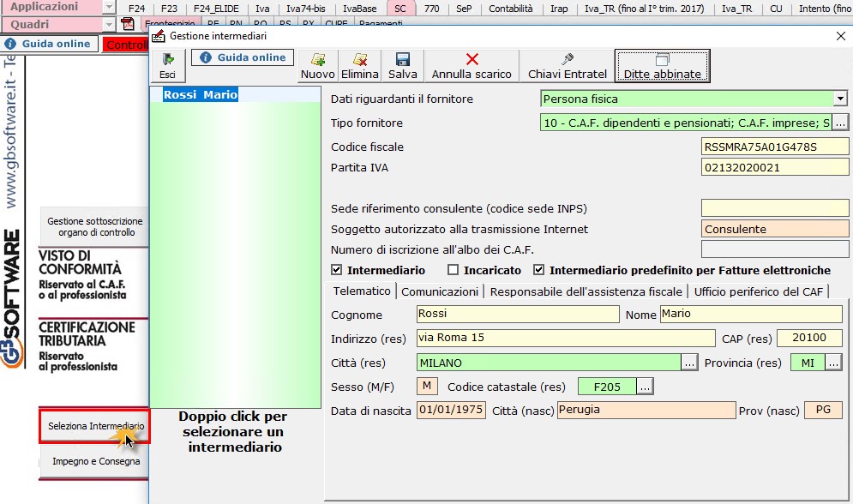Screen dimensions: 853x504
Task: Click the Elimina delete icon
Action: coord(359,59)
